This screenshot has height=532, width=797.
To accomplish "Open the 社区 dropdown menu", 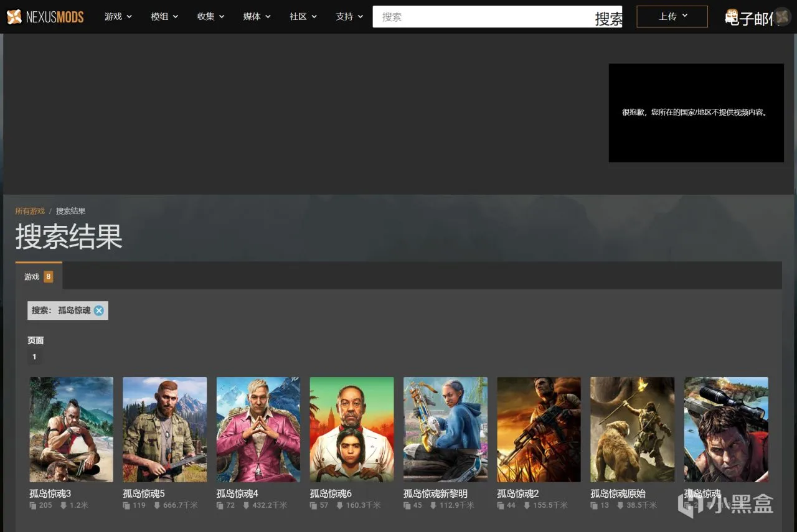I will tap(303, 17).
